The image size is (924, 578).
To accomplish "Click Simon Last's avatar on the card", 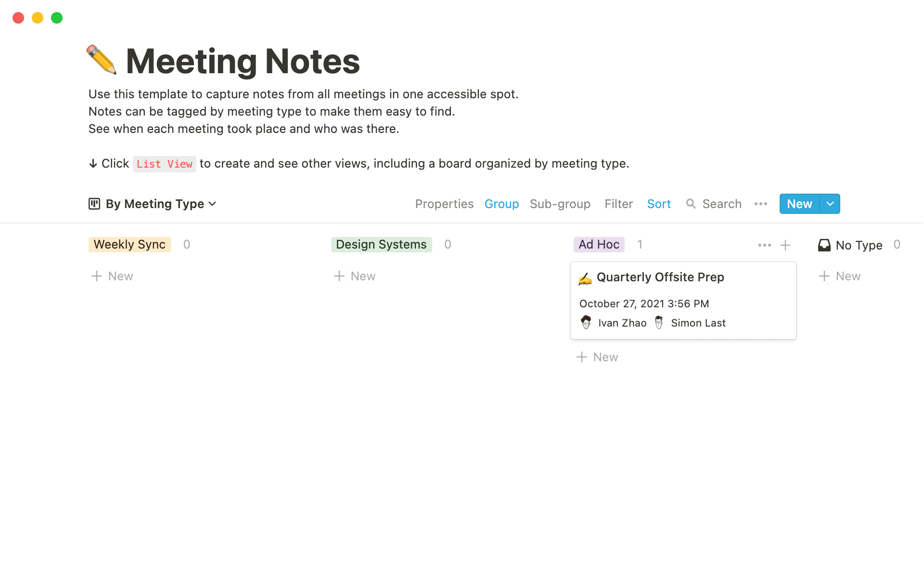I will click(659, 323).
